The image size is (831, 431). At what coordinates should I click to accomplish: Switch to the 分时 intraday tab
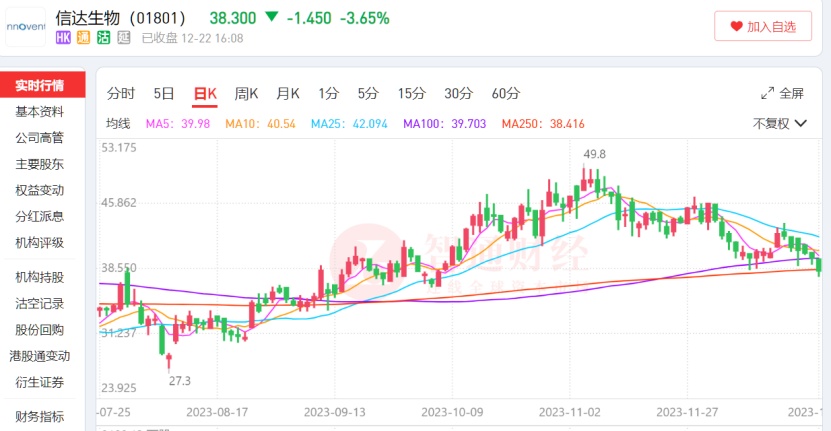pos(121,93)
